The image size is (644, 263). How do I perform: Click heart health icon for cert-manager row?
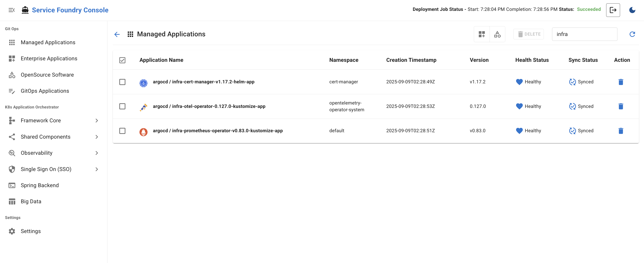click(x=519, y=82)
